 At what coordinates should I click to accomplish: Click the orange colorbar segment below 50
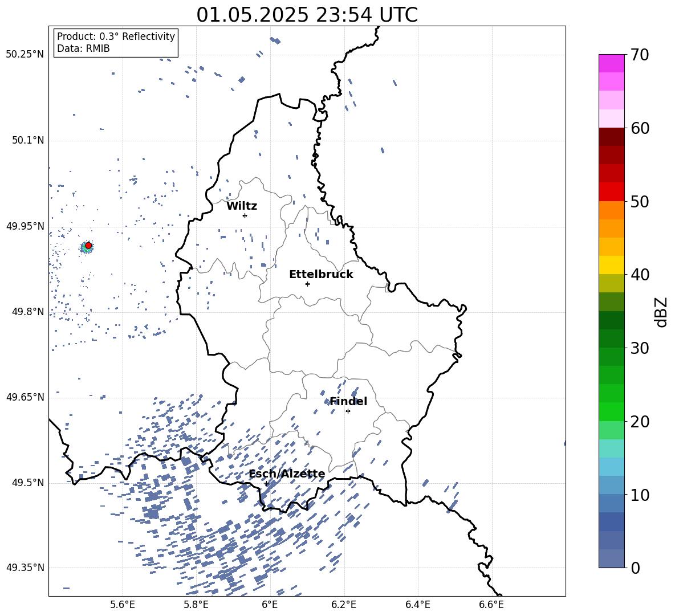click(612, 210)
